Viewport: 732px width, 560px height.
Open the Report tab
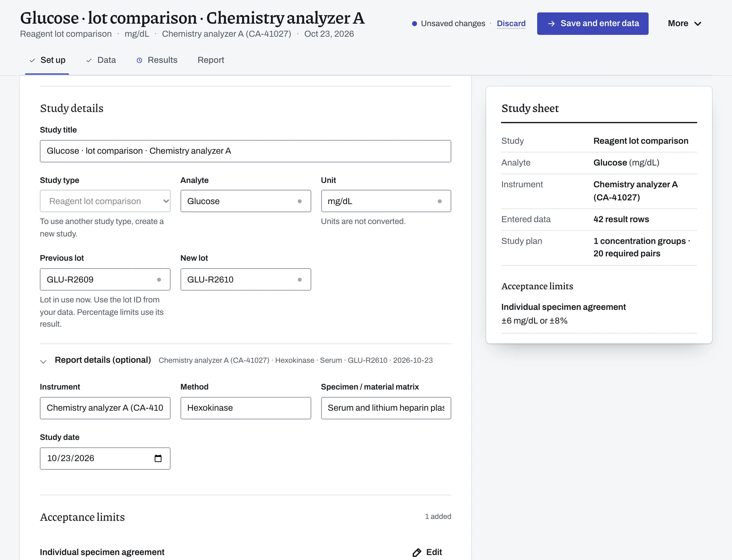pyautogui.click(x=211, y=60)
